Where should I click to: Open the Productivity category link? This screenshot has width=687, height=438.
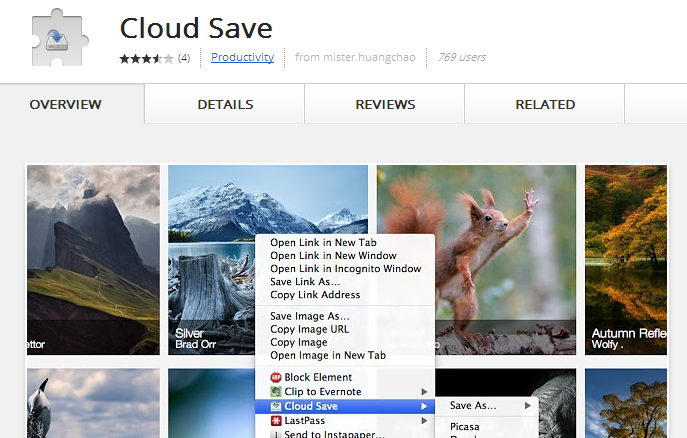[242, 57]
